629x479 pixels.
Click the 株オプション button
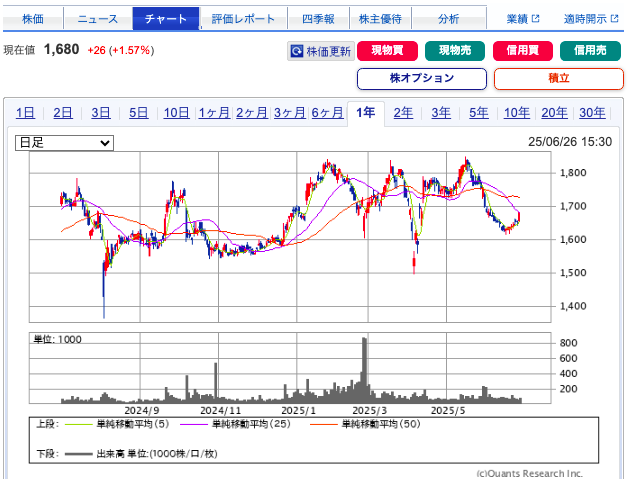[422, 79]
